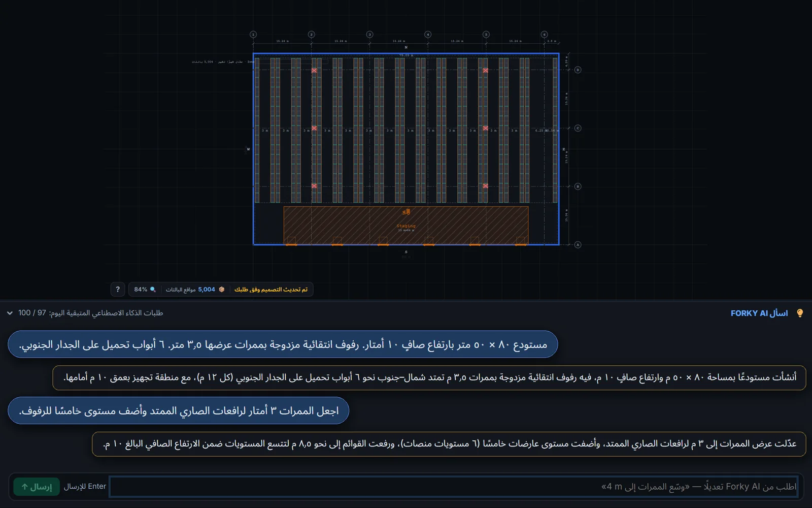Click grid row bubble B

pyautogui.click(x=578, y=186)
